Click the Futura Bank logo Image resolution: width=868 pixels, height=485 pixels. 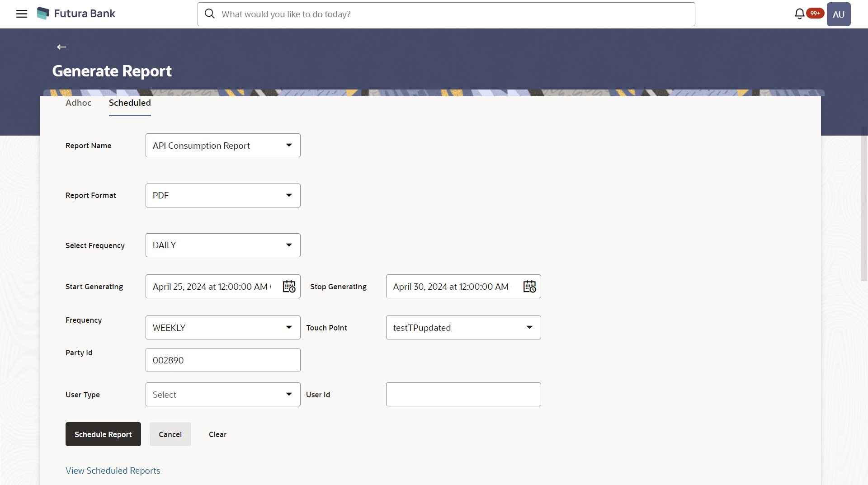pyautogui.click(x=75, y=13)
